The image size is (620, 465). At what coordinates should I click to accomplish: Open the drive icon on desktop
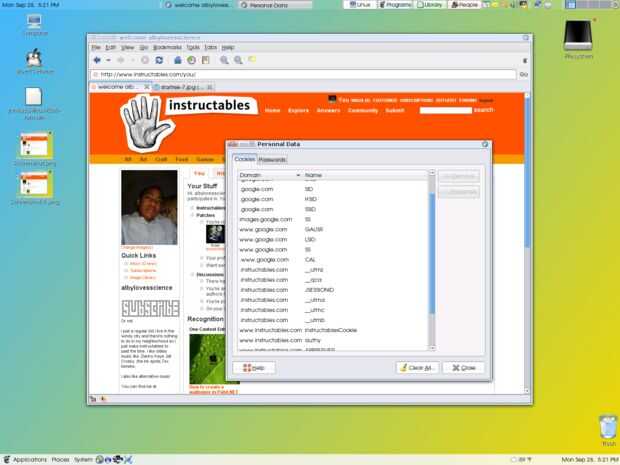(x=578, y=40)
